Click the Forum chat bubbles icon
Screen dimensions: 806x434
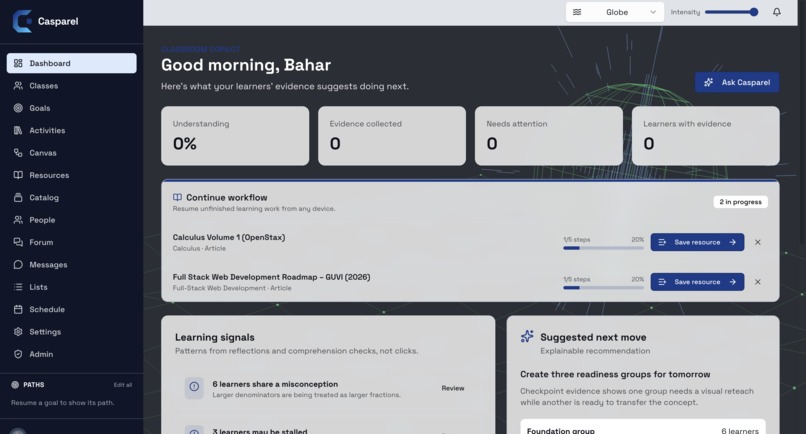point(18,242)
